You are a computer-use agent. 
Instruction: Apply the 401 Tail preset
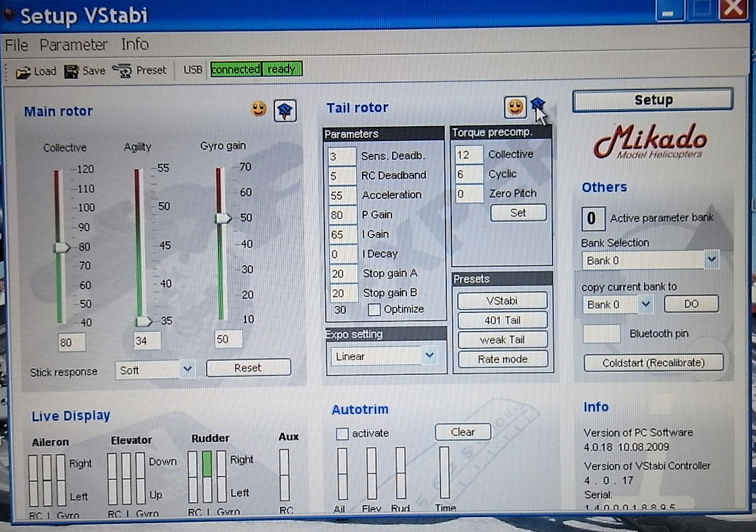pos(502,319)
